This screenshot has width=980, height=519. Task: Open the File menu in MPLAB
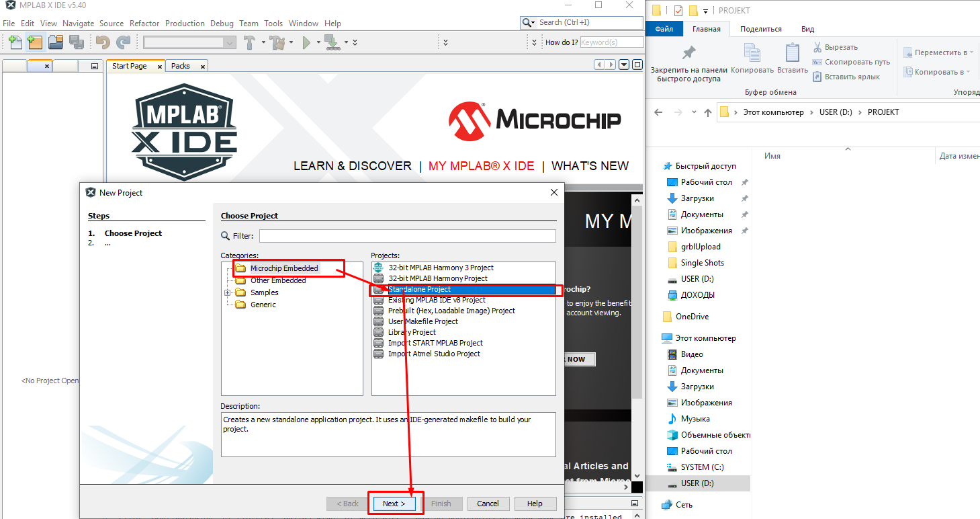(x=9, y=23)
